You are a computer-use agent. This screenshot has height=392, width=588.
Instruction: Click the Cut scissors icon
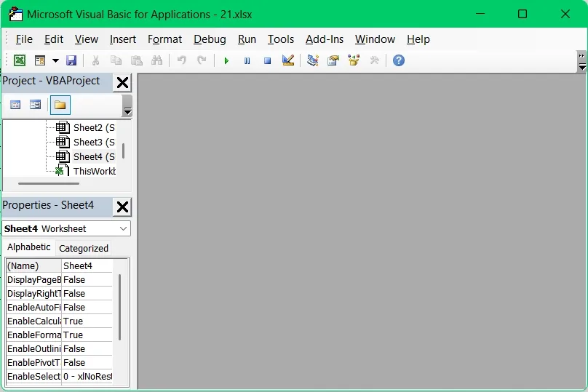(95, 60)
